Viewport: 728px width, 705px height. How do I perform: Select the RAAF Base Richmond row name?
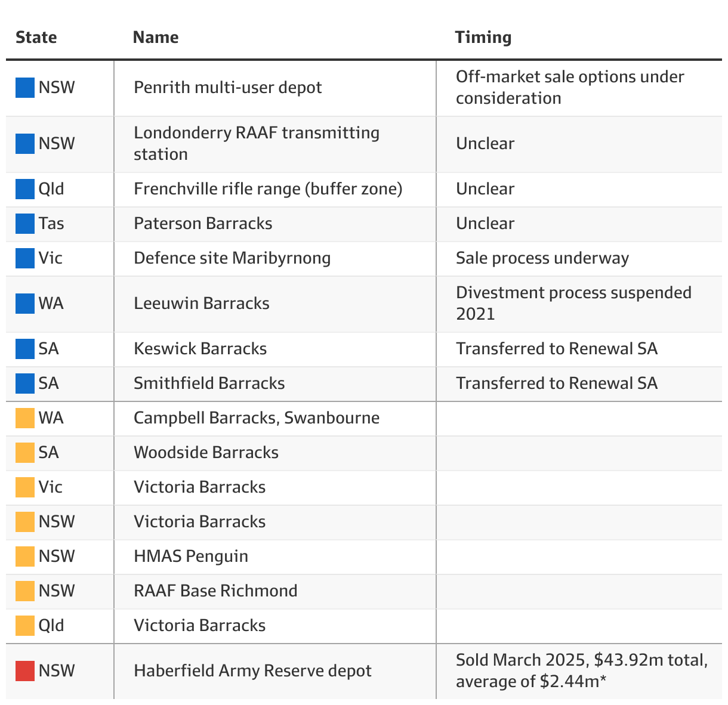215,591
